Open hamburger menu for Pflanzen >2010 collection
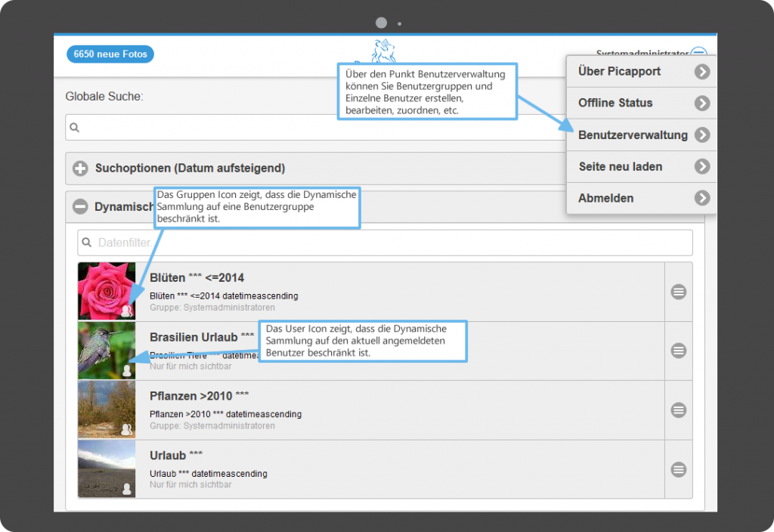774x532 pixels. (678, 410)
